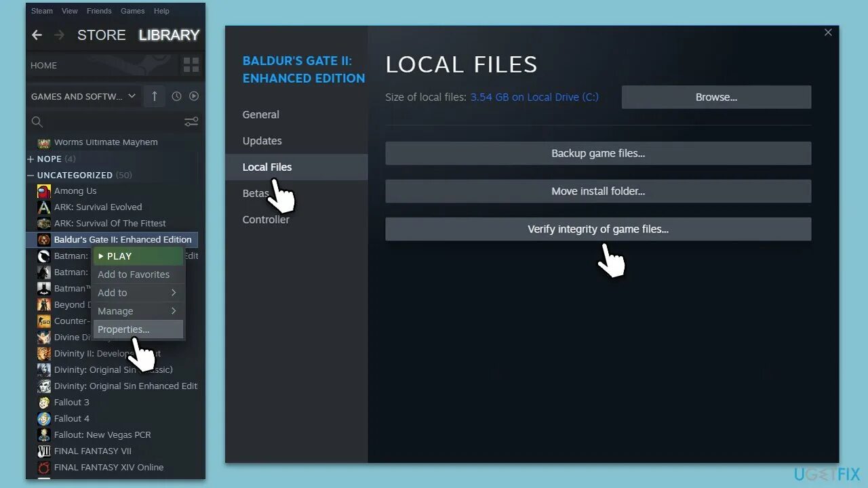Open advanced filter settings icon
Screen dimensions: 868x488
191,122
